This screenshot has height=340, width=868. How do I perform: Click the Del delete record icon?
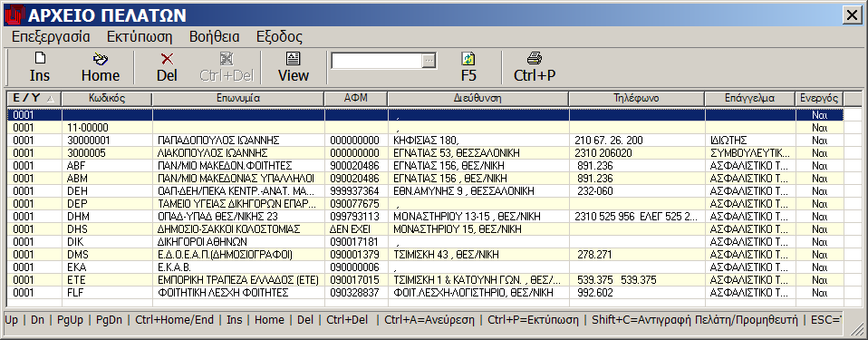click(167, 59)
